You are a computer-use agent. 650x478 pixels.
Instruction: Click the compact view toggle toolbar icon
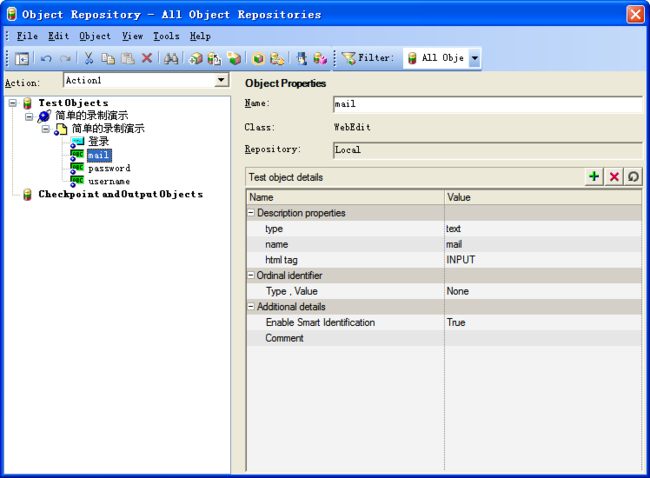[22, 58]
